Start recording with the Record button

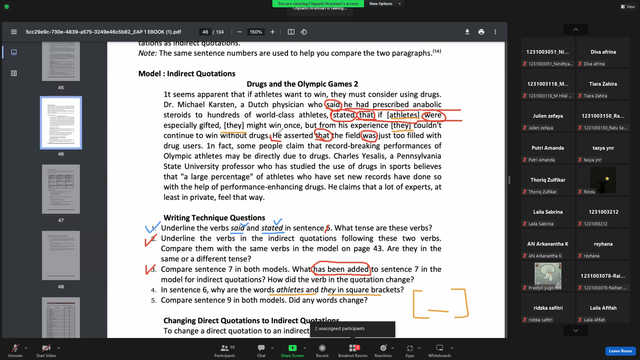point(322,350)
